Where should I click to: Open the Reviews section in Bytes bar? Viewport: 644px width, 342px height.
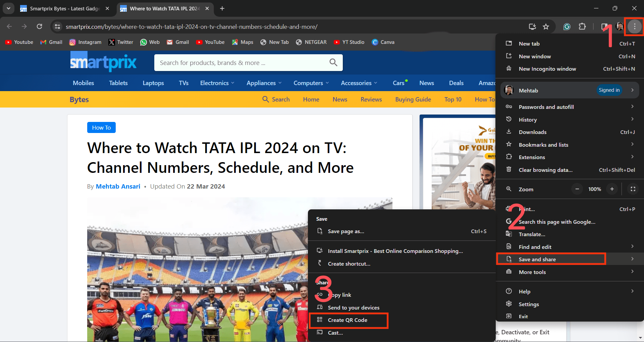click(x=371, y=99)
